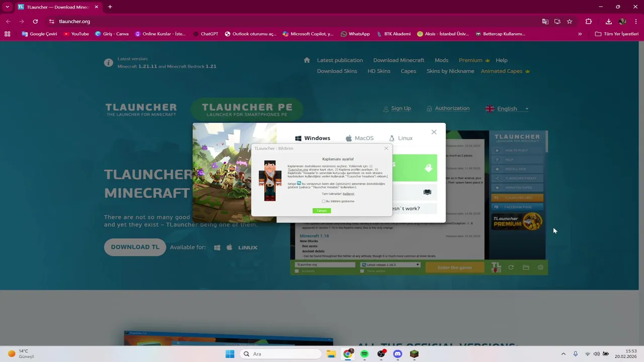The width and height of the screenshot is (644, 362).
Task: Click the green Tamam button
Action: tap(321, 211)
